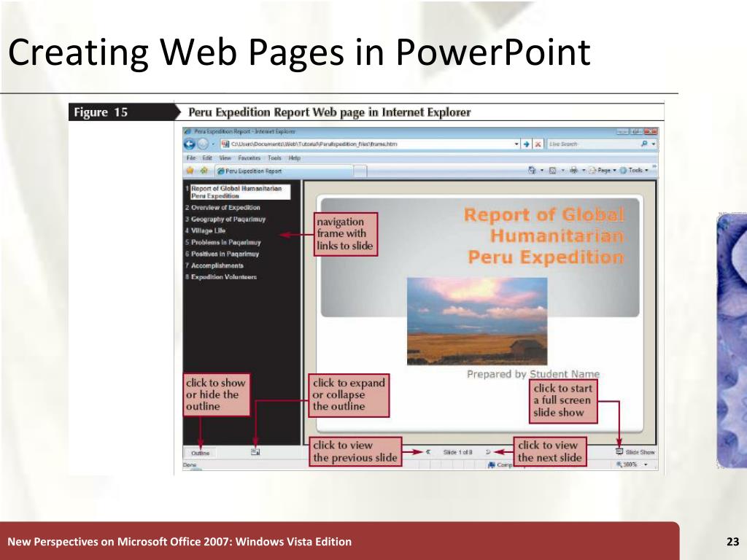The height and width of the screenshot is (560, 747).
Task: Click the Home icon in command bar
Action: click(x=532, y=171)
